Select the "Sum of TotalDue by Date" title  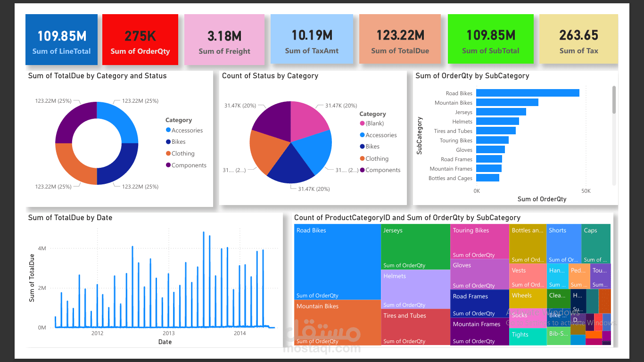(70, 217)
